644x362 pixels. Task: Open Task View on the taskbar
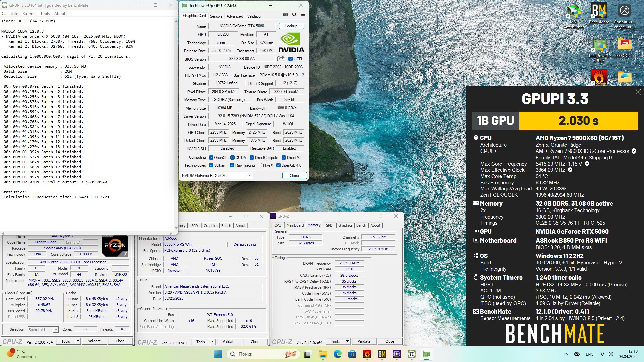click(x=308, y=354)
